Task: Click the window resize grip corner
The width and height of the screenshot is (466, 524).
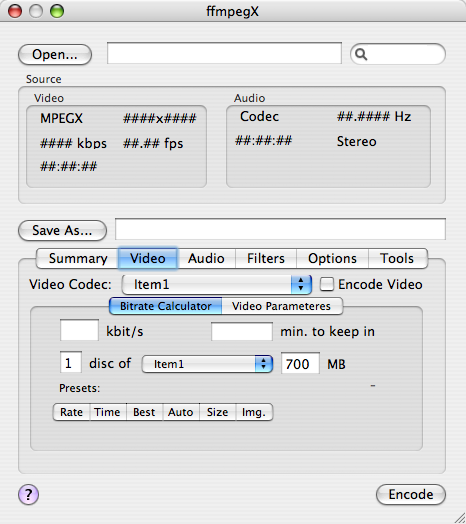Action: [459, 518]
